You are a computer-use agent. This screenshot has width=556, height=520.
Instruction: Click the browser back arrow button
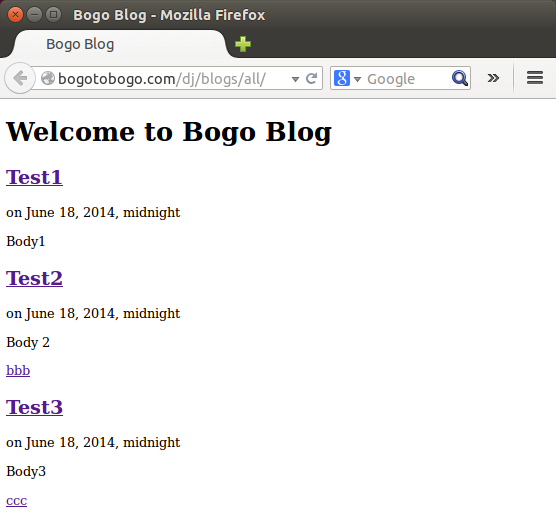point(20,78)
